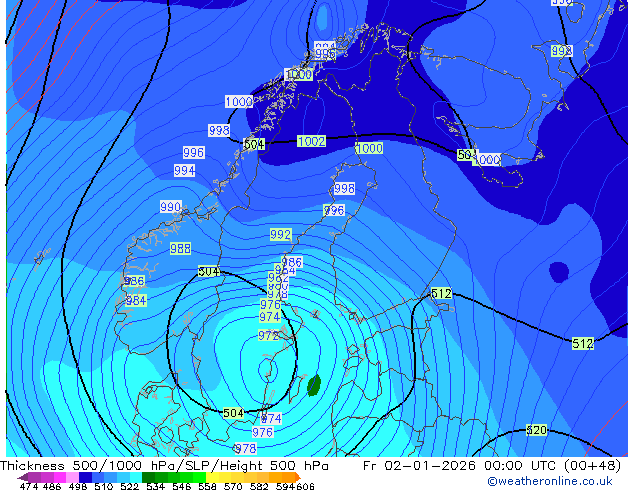
Task: Click the 992 isobar label
Action: tap(281, 234)
